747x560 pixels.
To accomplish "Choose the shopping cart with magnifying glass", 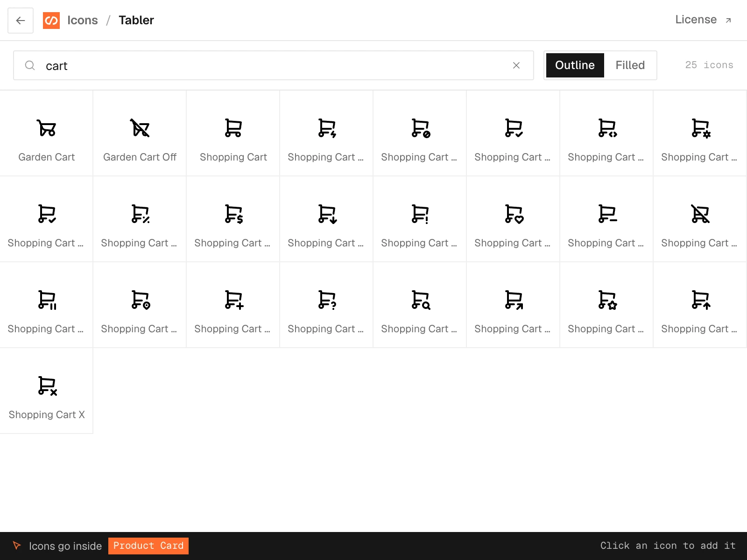I will coord(420,305).
